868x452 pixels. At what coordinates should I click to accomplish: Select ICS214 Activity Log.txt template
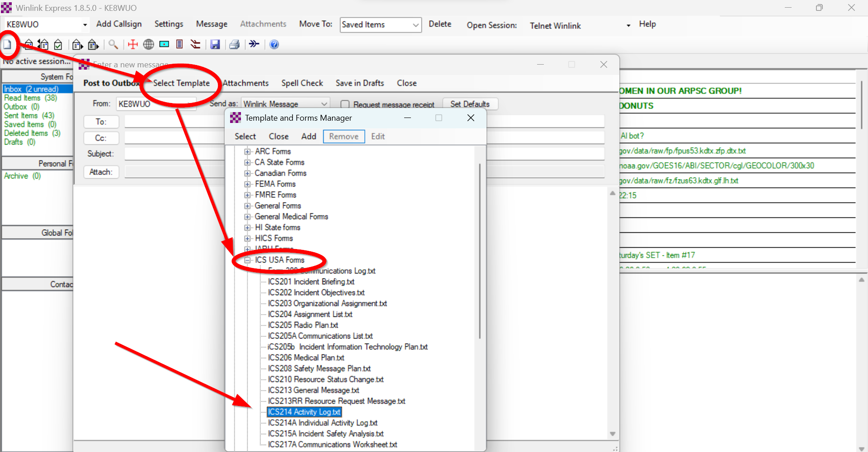(304, 412)
